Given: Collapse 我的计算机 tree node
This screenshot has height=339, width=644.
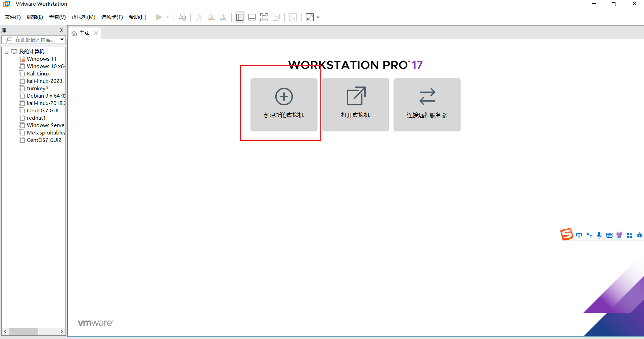Looking at the screenshot, I should [6, 52].
